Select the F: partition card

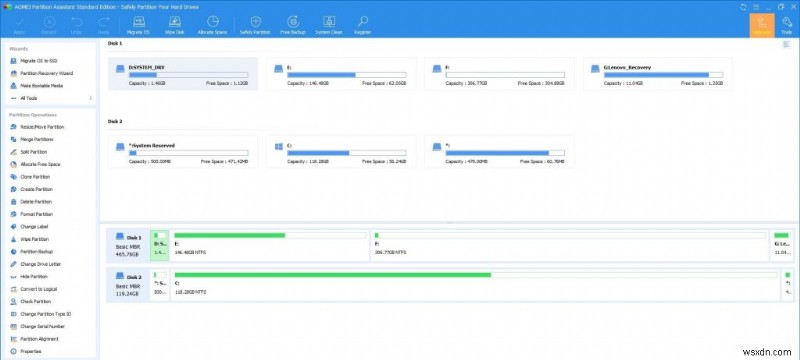[499, 74]
